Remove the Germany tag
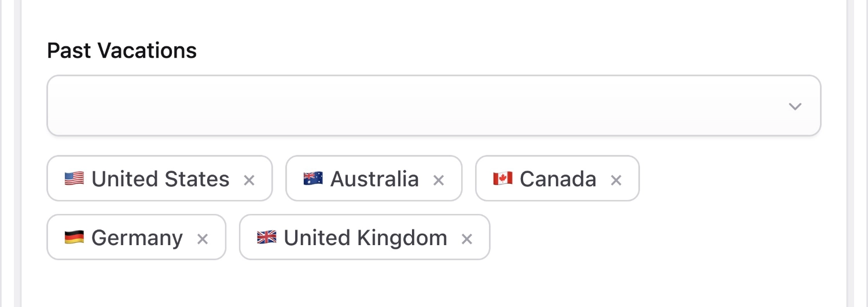 pyautogui.click(x=203, y=239)
